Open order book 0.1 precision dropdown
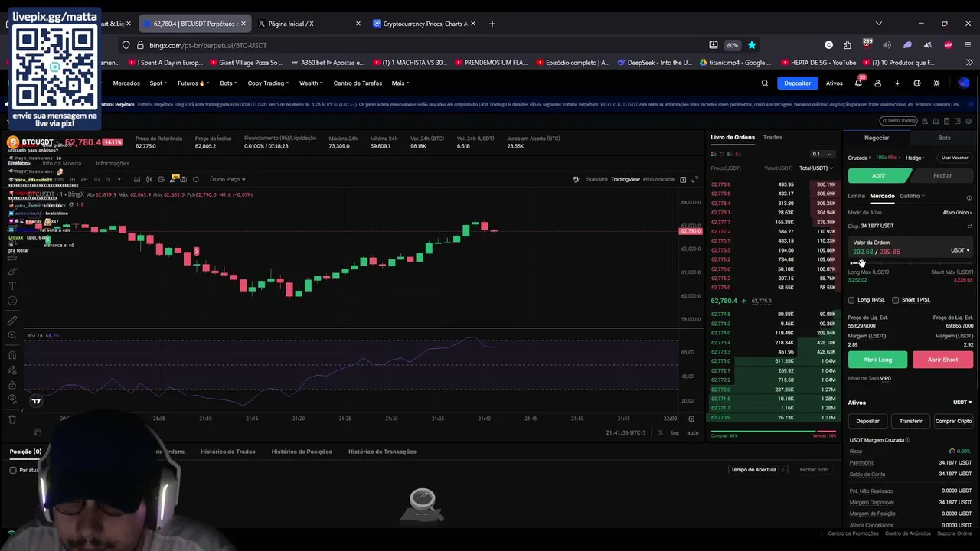 coord(822,154)
